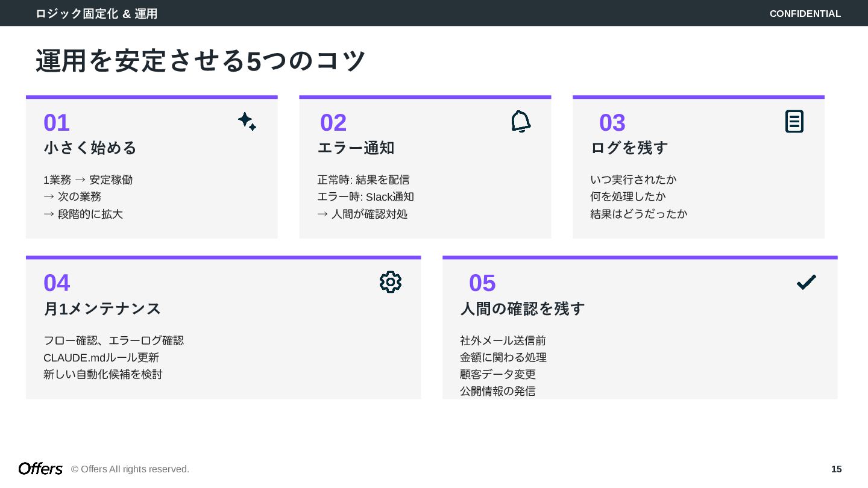
Task: Click the 社外メール送信前 line
Action: point(503,341)
